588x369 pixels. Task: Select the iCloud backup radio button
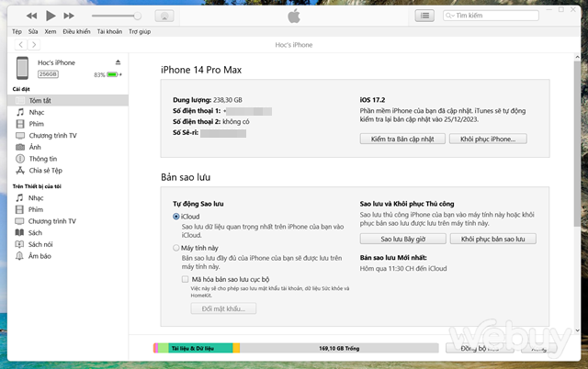176,216
